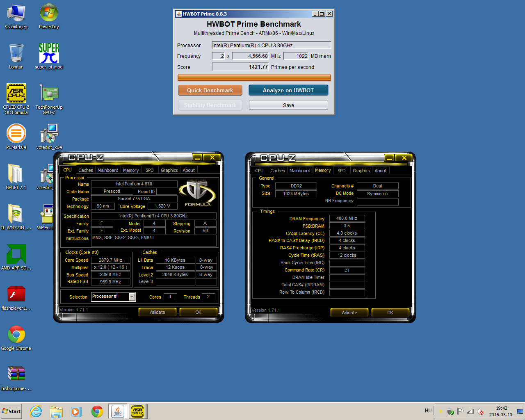Click Quick Benchmark button
525x420 pixels.
tap(210, 90)
